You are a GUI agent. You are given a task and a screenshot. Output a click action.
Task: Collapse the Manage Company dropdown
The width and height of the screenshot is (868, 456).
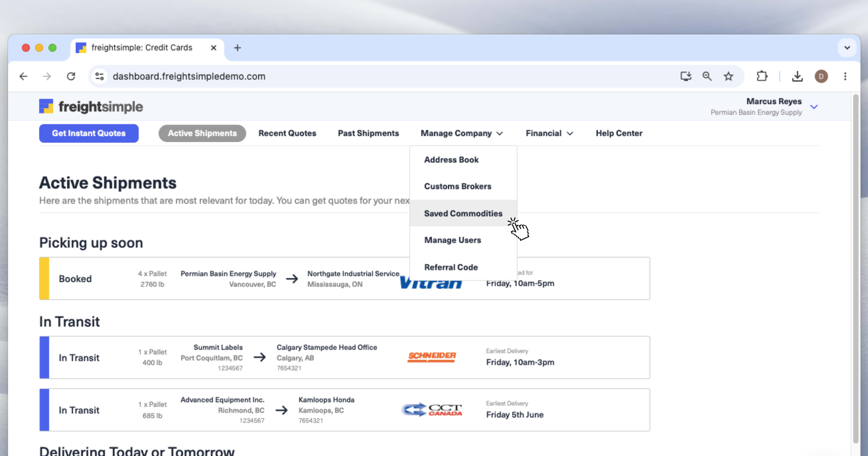point(462,133)
